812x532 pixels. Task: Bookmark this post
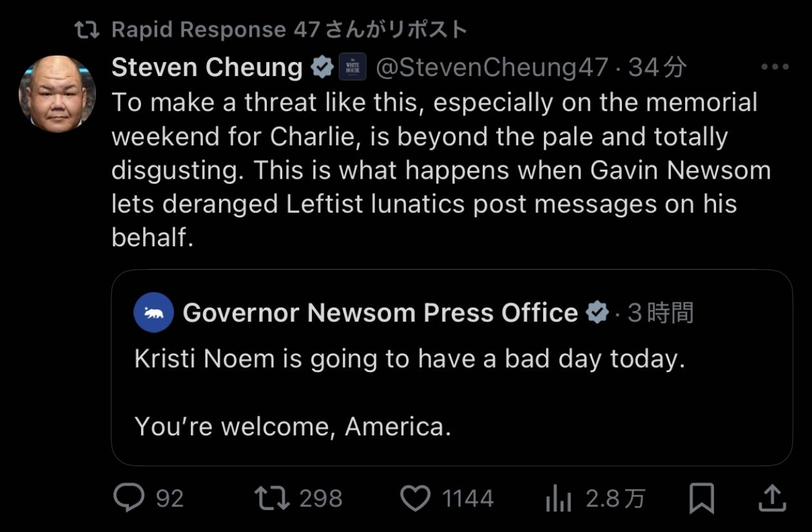pos(701,498)
